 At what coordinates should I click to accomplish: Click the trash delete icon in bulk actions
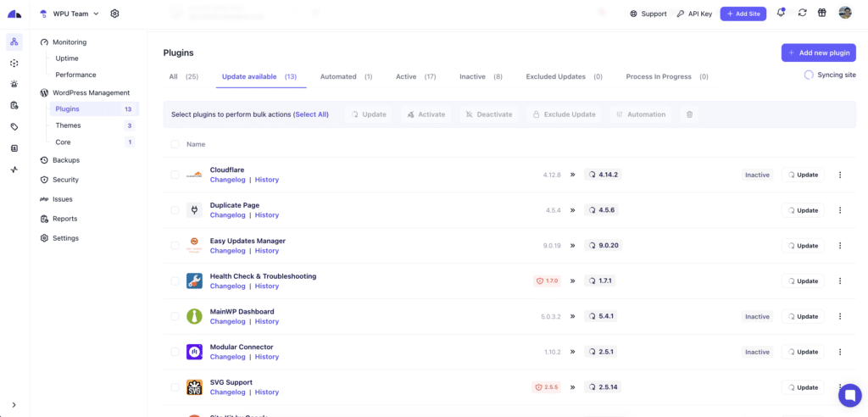click(x=689, y=114)
